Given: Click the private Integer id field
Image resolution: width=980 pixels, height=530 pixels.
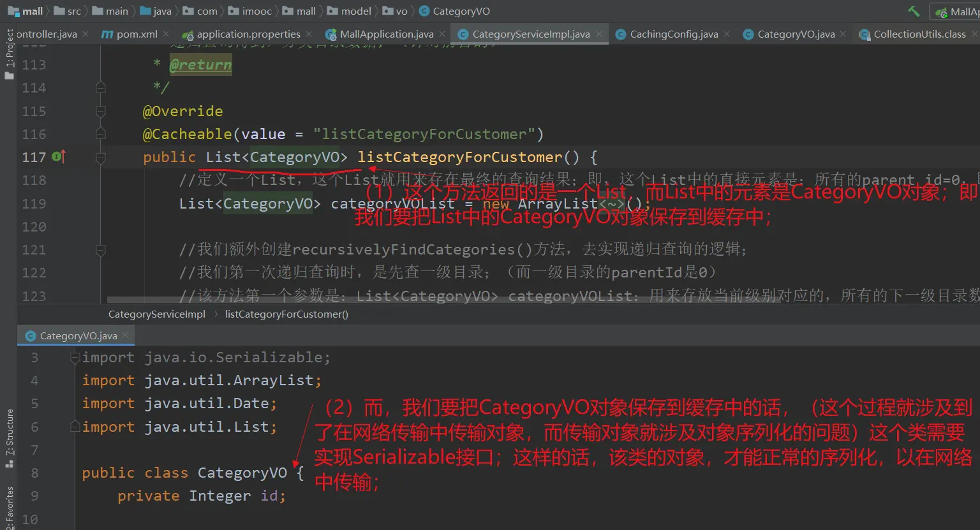Looking at the screenshot, I should [x=202, y=496].
